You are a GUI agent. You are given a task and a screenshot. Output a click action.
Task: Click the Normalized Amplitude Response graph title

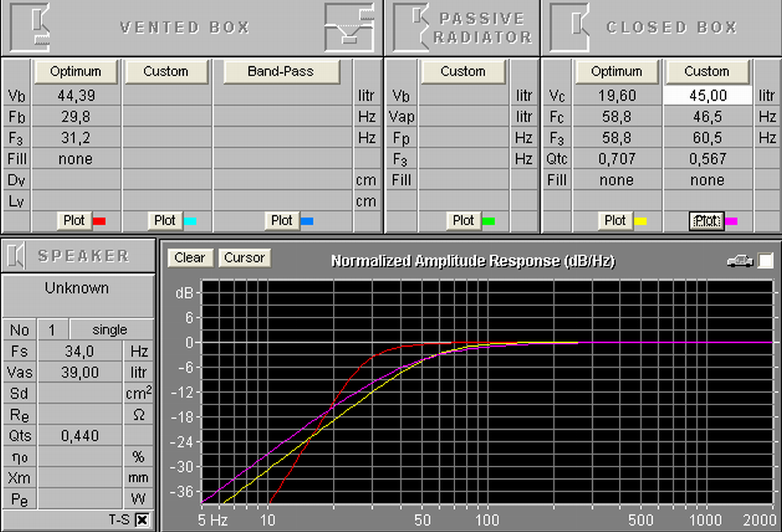[474, 261]
